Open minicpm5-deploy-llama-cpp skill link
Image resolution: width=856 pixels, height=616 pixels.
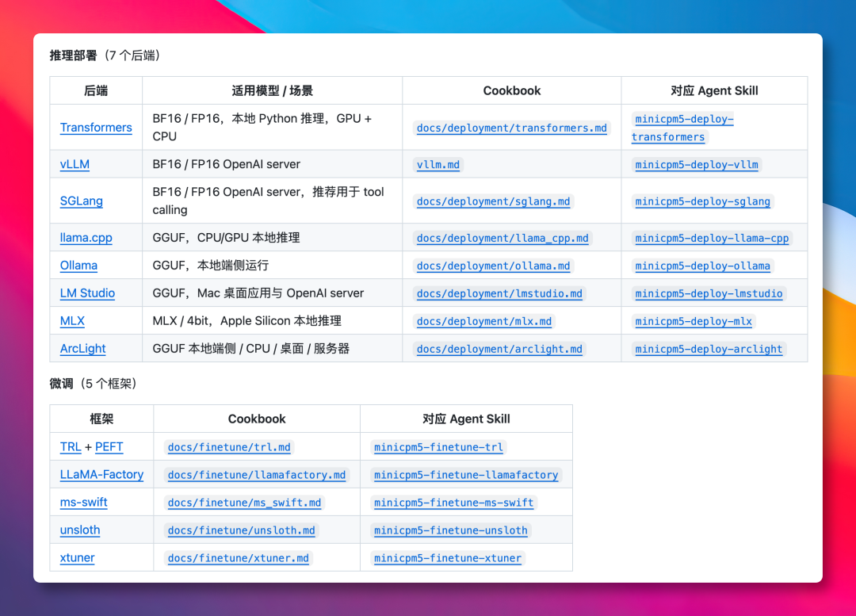click(x=712, y=238)
